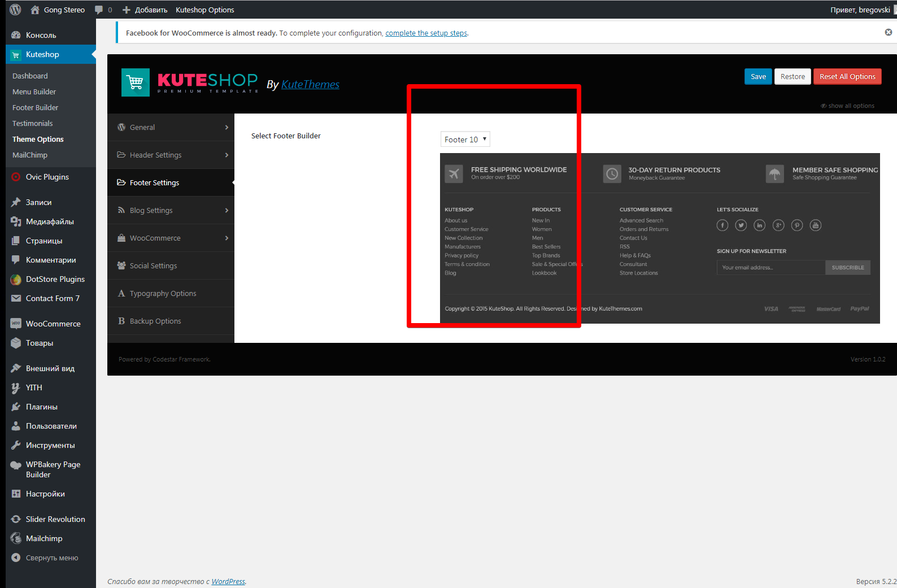Click the Консоль dashboard icon
The width and height of the screenshot is (897, 588).
pyautogui.click(x=16, y=35)
